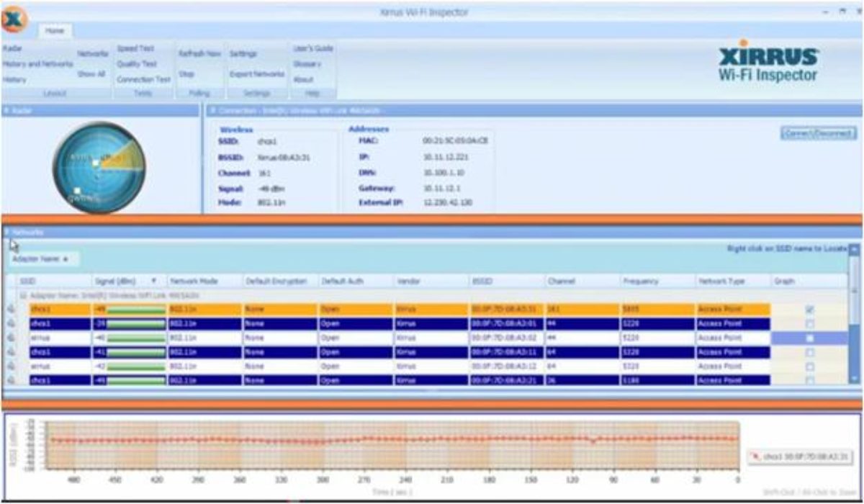Click signal bar in -40 dBm row
Screen dimensions: 864x504
pyautogui.click(x=135, y=338)
